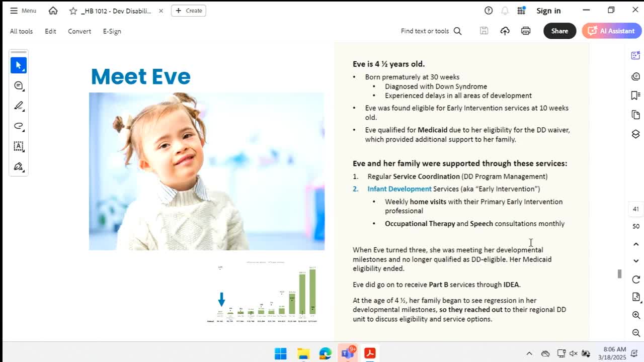644x362 pixels.
Task: Open Microsoft Teams from the taskbar
Action: tap(348, 353)
